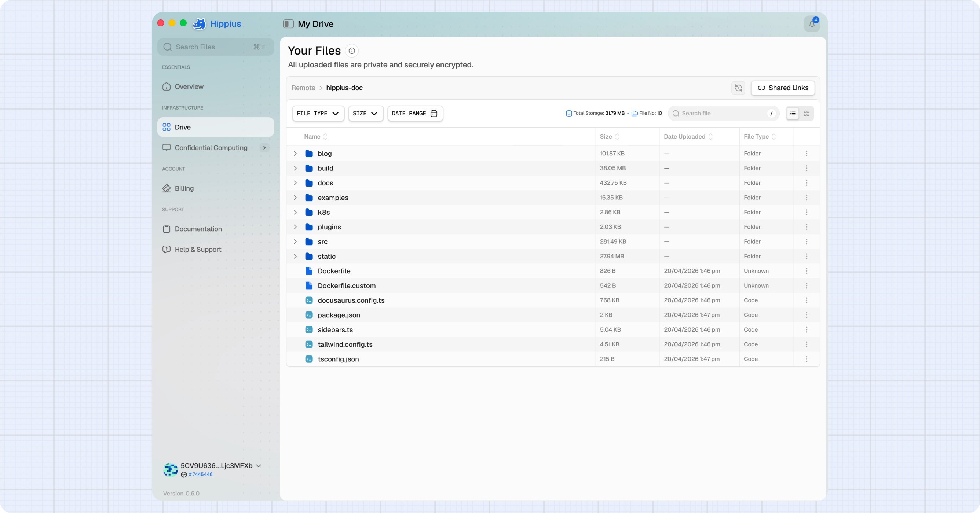Open the more options menu for blog
Screen dimensions: 980x513
tap(806, 154)
